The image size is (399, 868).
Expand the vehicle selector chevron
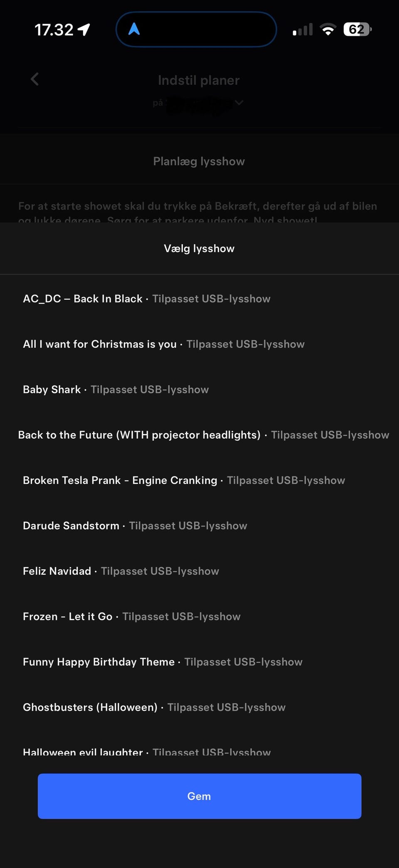pos(239,102)
